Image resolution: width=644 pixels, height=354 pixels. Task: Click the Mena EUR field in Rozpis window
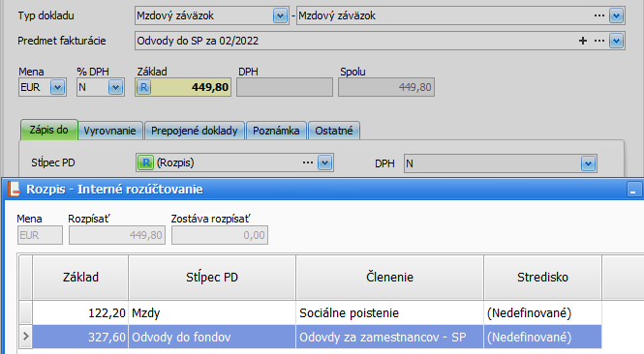(40, 235)
